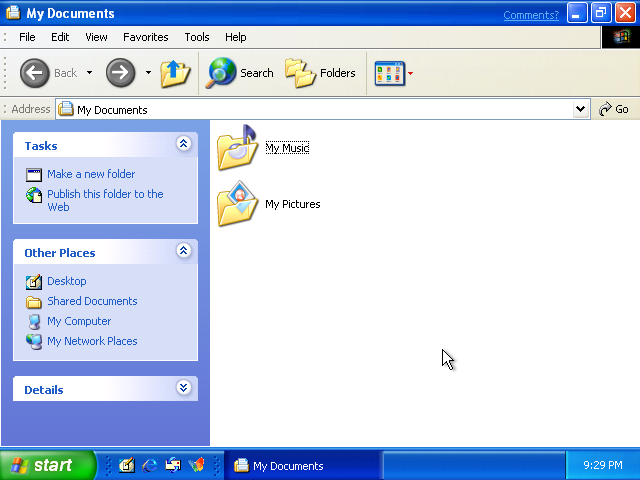Screen dimensions: 640x480
Task: Click the Publish to Web globe icon
Action: tap(34, 195)
